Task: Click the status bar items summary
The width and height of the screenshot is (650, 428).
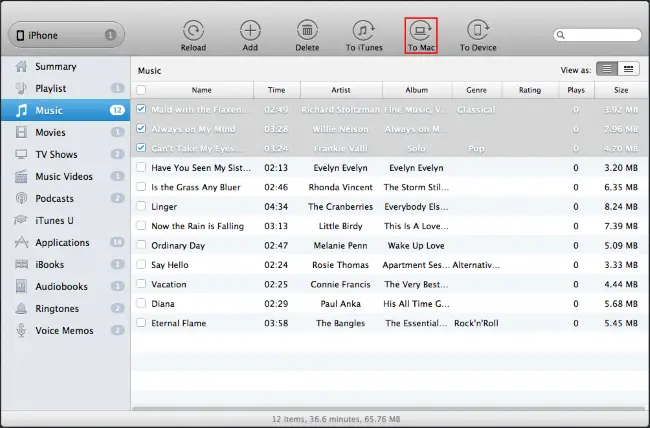Action: coord(336,419)
